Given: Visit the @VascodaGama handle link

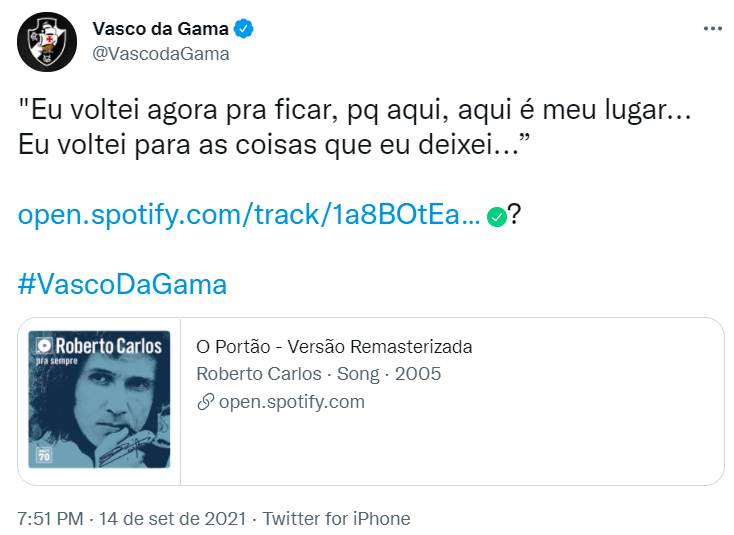Looking at the screenshot, I should [x=160, y=54].
